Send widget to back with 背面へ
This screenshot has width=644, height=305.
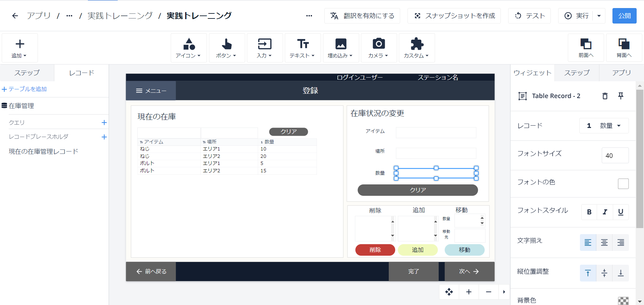pos(624,48)
